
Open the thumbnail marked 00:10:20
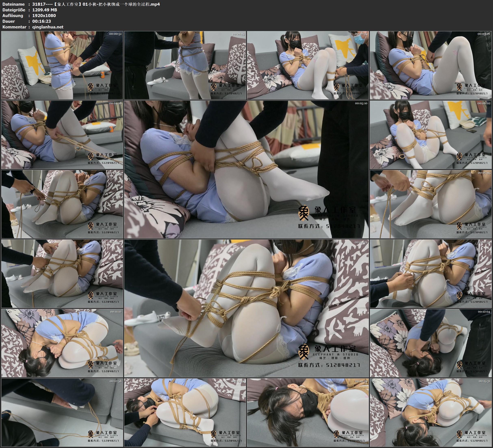pyautogui.click(x=431, y=274)
